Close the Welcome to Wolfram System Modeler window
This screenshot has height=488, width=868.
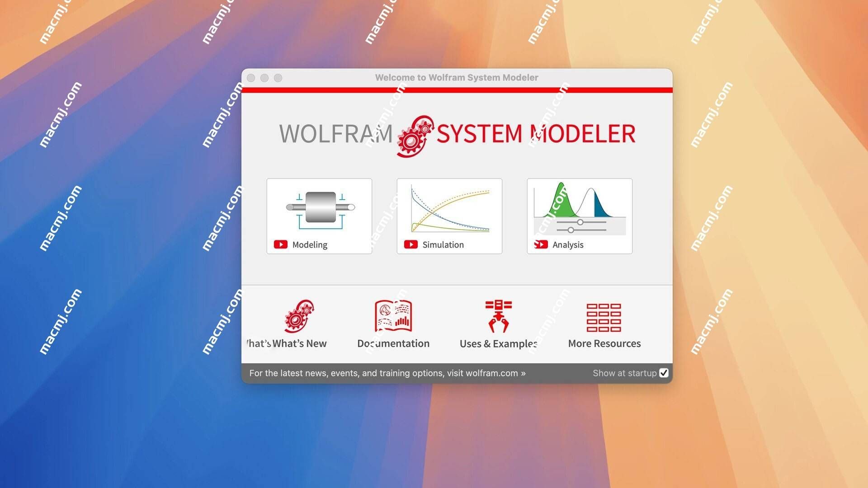pyautogui.click(x=251, y=78)
